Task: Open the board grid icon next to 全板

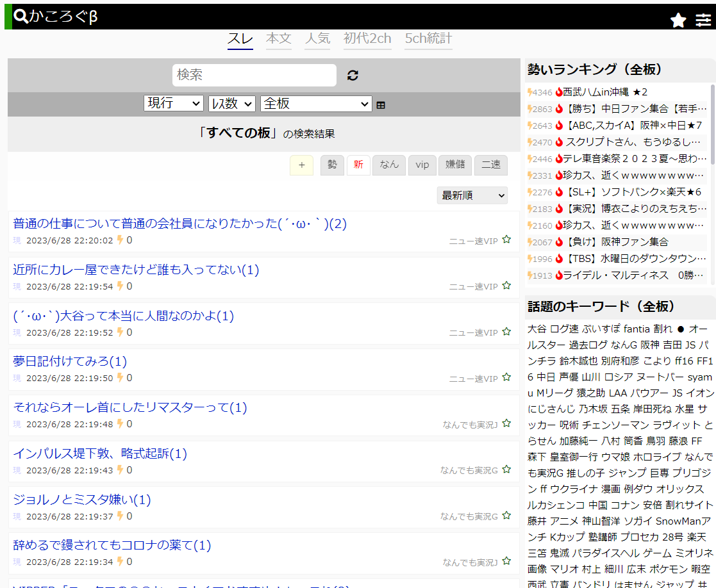Action: (381, 104)
